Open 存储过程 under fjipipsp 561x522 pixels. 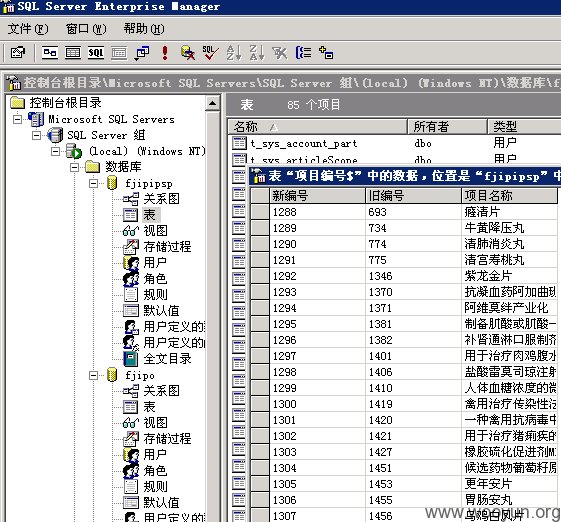(x=167, y=247)
